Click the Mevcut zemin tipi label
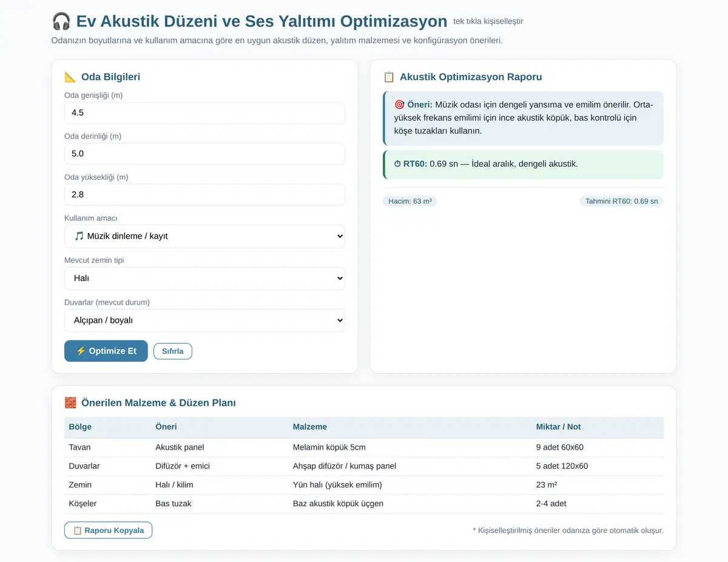 (x=94, y=260)
